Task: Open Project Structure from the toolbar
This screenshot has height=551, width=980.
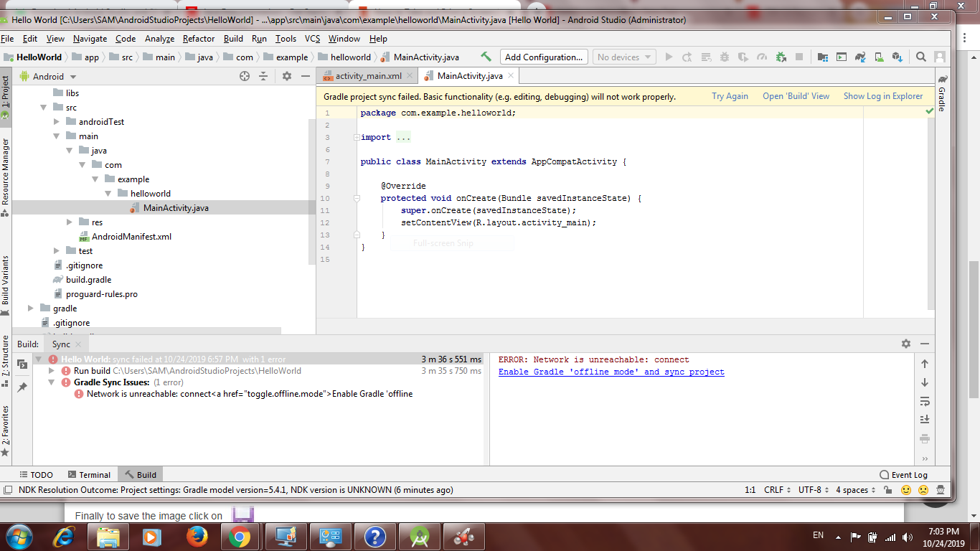Action: [823, 57]
